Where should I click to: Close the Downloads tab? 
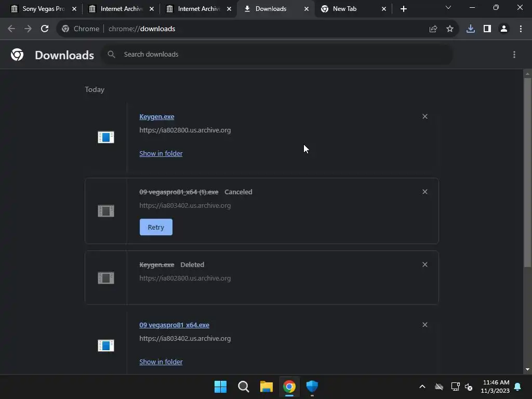pyautogui.click(x=307, y=9)
